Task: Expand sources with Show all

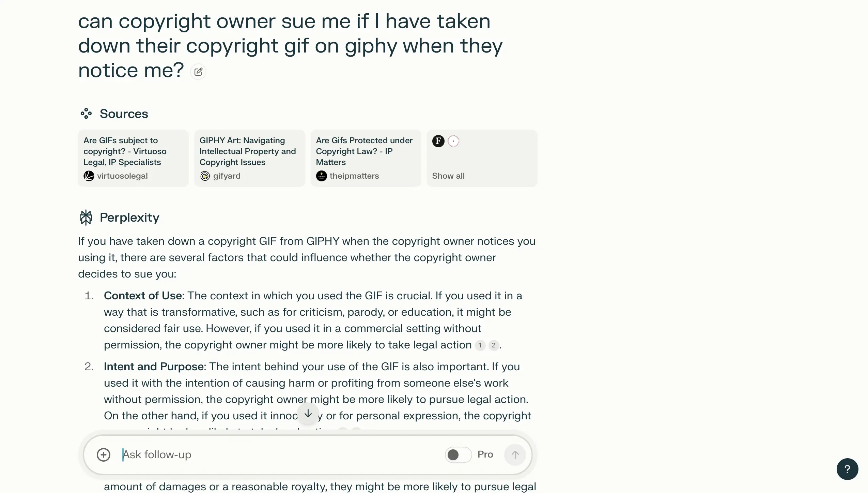Action: [448, 176]
